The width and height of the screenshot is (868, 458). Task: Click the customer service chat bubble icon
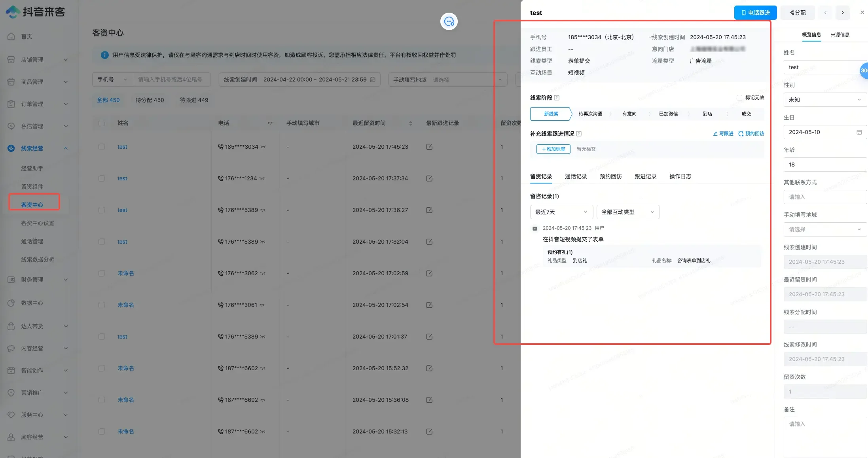[x=449, y=21]
